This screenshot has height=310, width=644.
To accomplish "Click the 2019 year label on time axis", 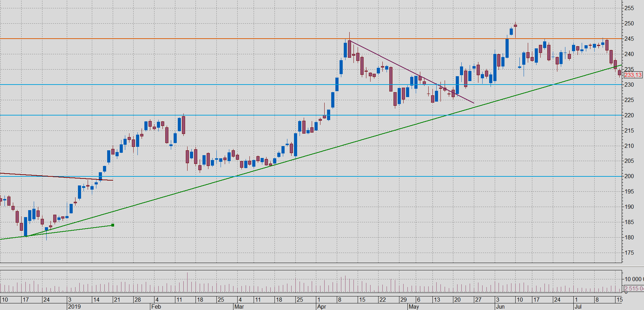I will [x=74, y=307].
